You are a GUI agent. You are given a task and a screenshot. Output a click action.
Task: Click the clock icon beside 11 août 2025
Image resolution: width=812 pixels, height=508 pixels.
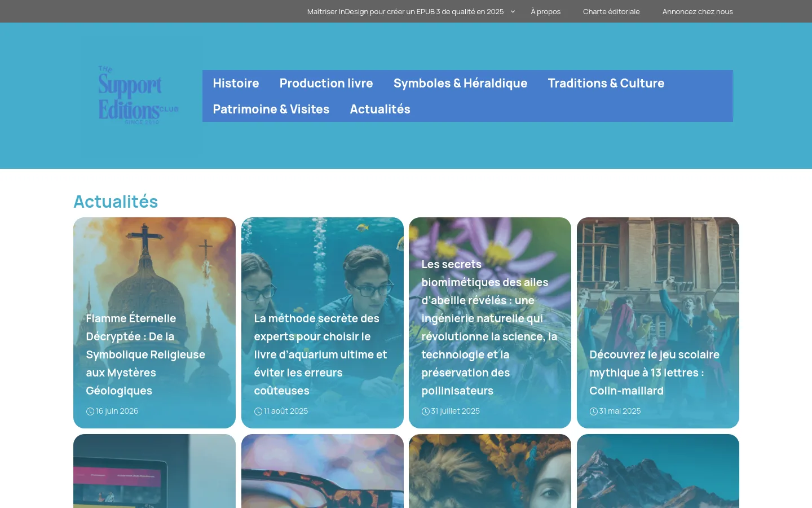(258, 411)
